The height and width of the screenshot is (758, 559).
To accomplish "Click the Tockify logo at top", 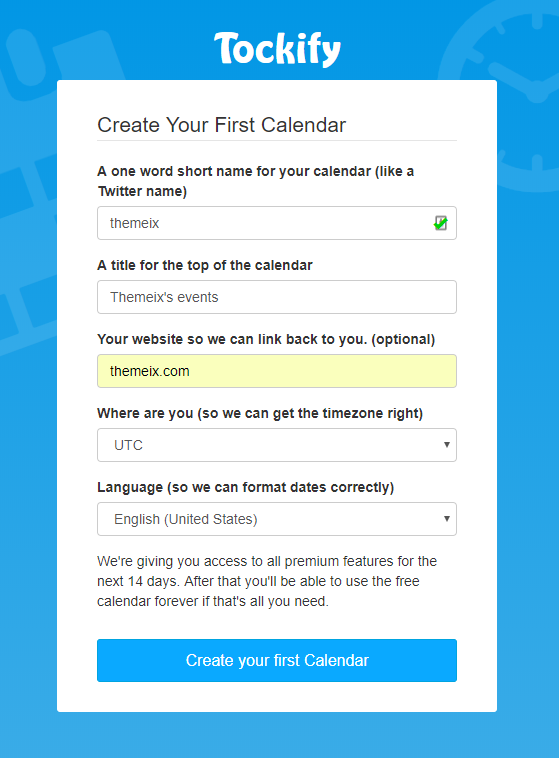I will click(x=278, y=49).
